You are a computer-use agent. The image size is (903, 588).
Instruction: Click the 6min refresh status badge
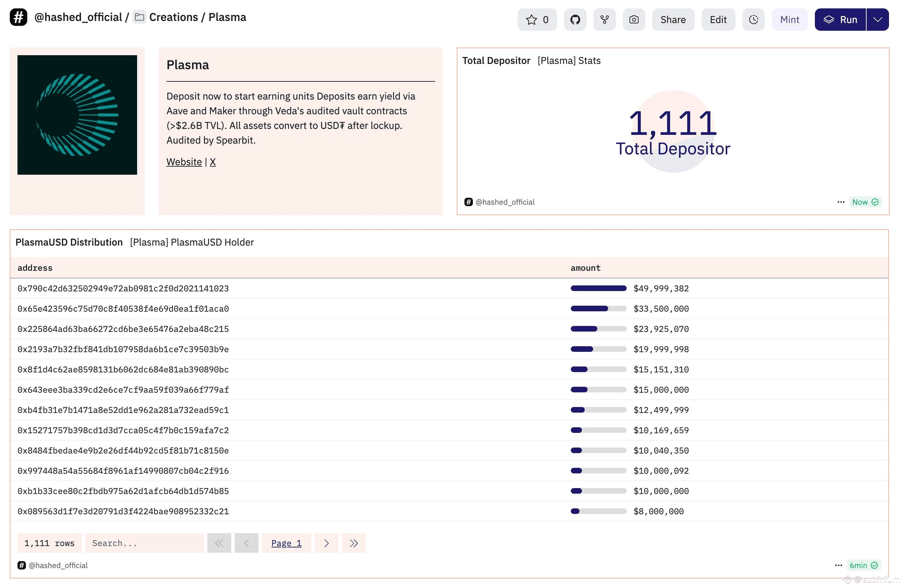[x=863, y=565]
